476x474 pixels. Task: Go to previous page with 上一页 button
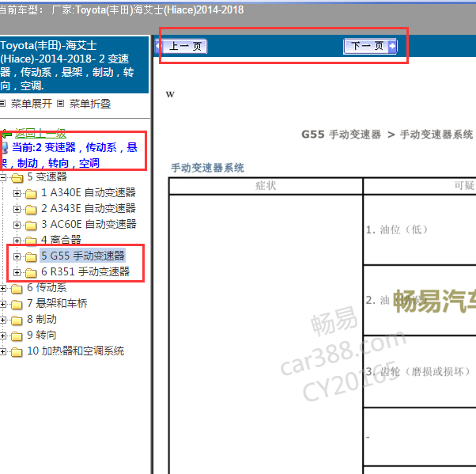click(181, 46)
